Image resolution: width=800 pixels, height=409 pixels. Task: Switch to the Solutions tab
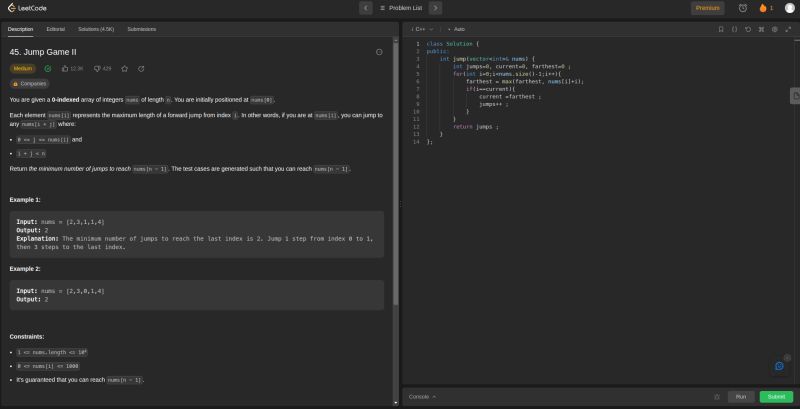pos(95,29)
